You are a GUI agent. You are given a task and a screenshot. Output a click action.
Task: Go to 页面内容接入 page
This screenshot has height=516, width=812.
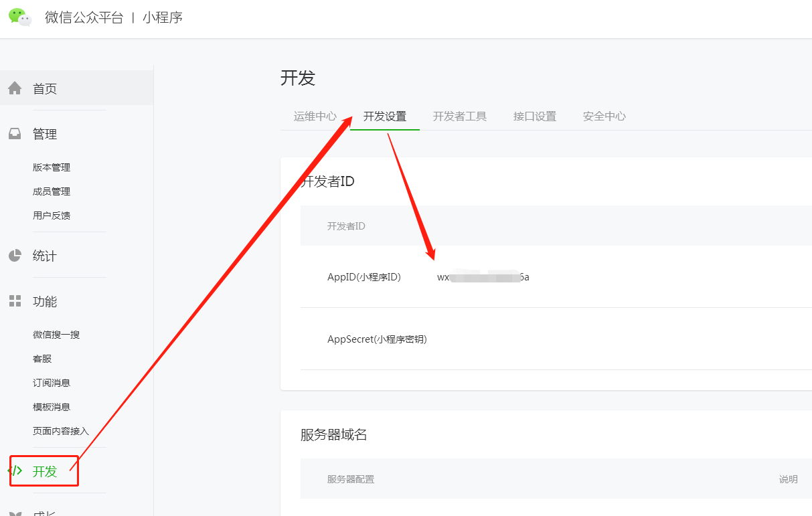coord(61,431)
